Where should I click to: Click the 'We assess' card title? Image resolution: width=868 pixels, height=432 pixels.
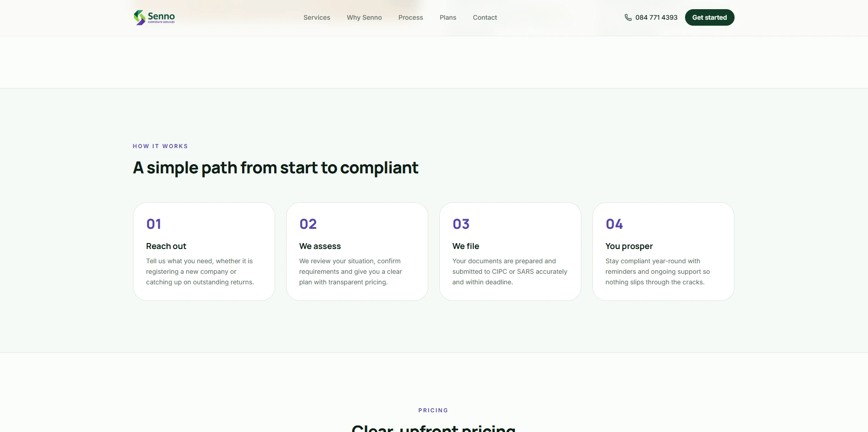tap(320, 246)
